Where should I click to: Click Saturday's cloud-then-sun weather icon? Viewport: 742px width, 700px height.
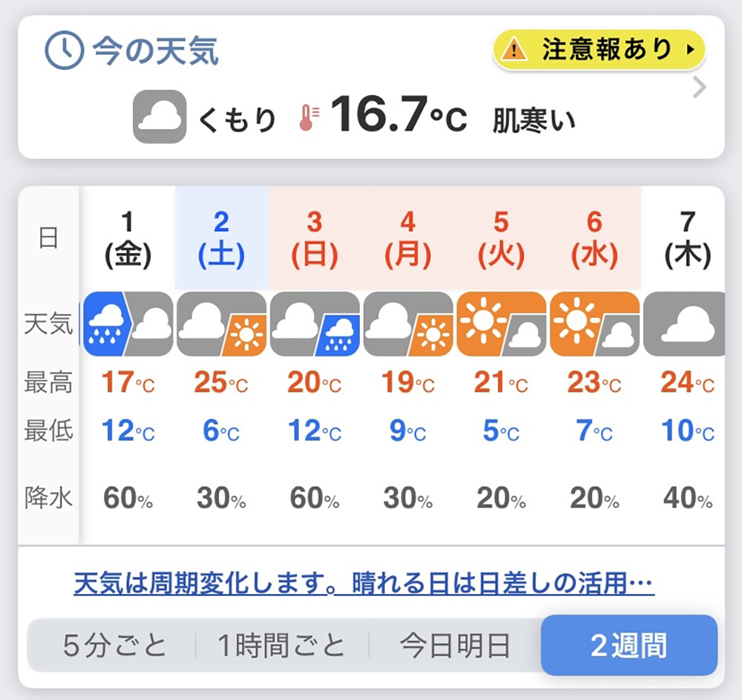(x=221, y=323)
